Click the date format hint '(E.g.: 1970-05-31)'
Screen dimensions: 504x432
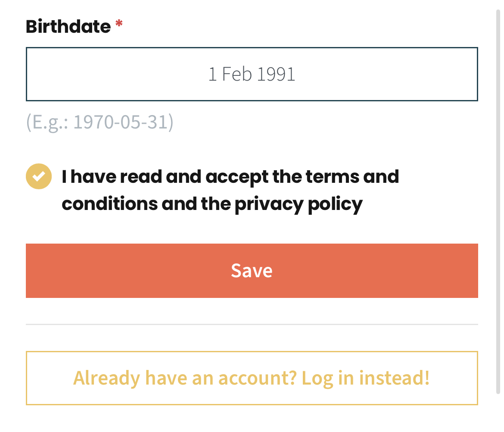click(100, 122)
